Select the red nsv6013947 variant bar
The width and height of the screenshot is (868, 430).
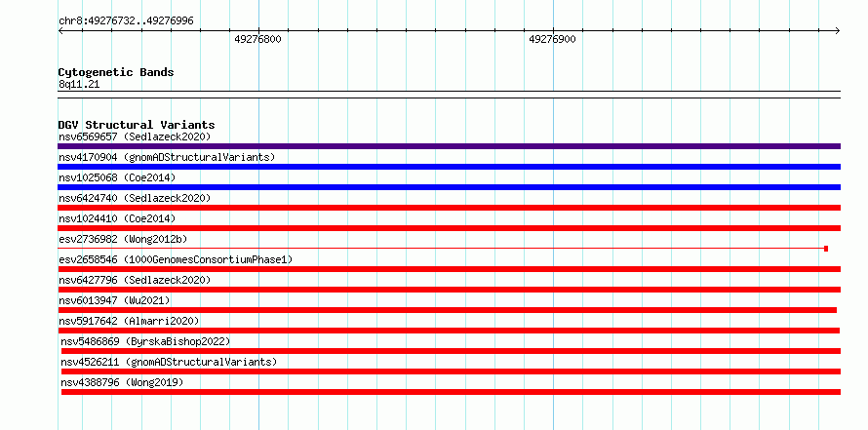448,310
